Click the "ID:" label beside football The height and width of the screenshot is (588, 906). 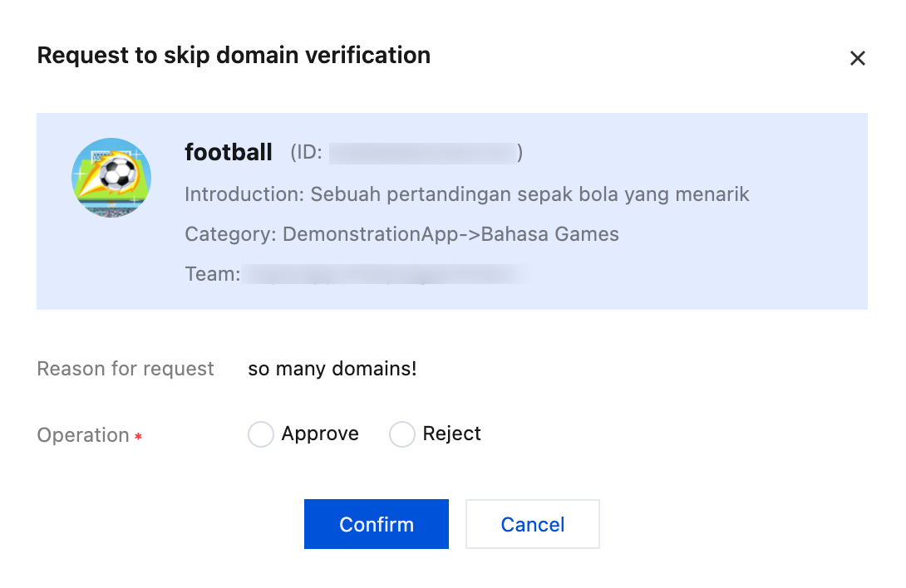tap(306, 153)
